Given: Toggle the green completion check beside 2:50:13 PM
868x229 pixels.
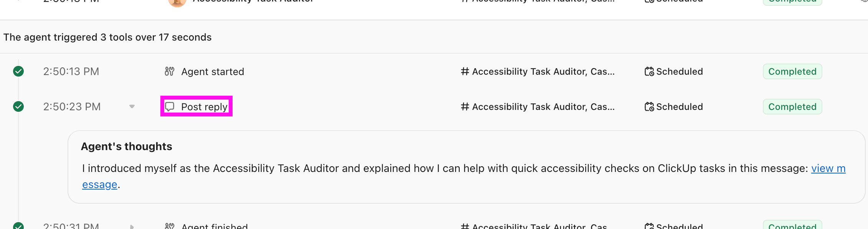Looking at the screenshot, I should 18,71.
